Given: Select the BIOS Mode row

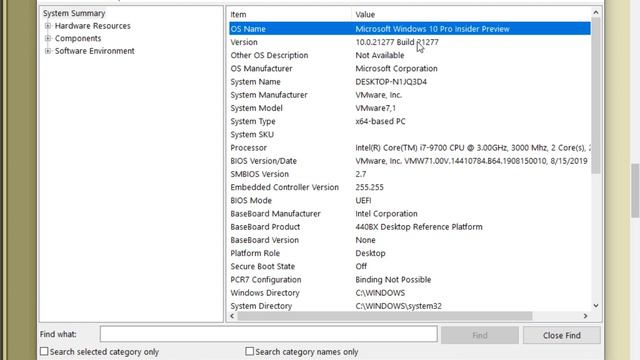Looking at the screenshot, I should coord(409,200).
